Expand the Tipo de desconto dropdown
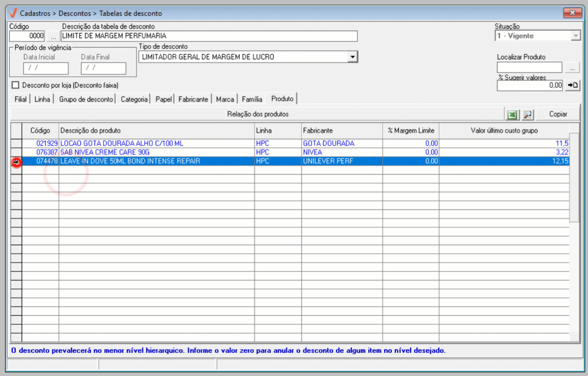 pos(352,57)
